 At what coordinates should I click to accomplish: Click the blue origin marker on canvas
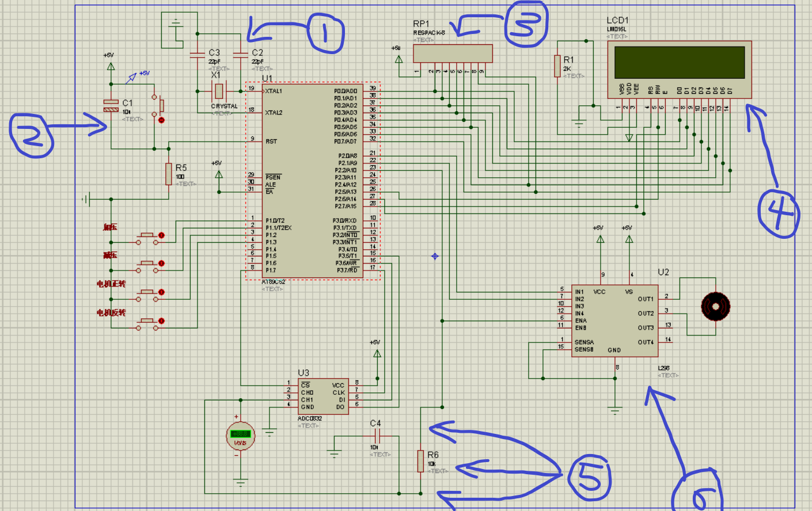(435, 256)
